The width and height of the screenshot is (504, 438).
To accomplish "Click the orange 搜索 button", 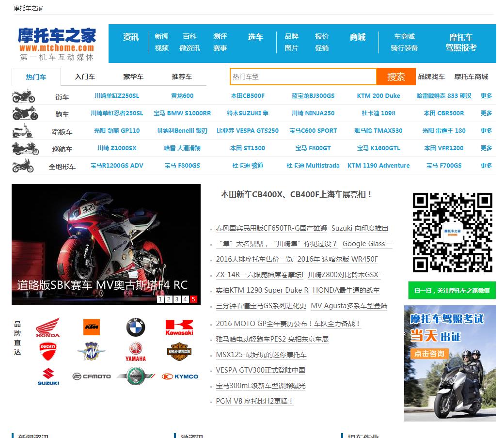I will [x=396, y=77].
